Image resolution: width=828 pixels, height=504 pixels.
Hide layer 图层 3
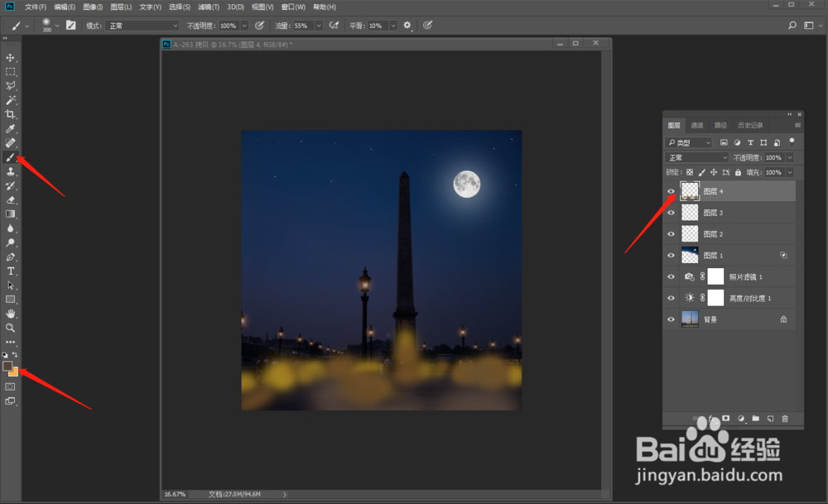(672, 213)
